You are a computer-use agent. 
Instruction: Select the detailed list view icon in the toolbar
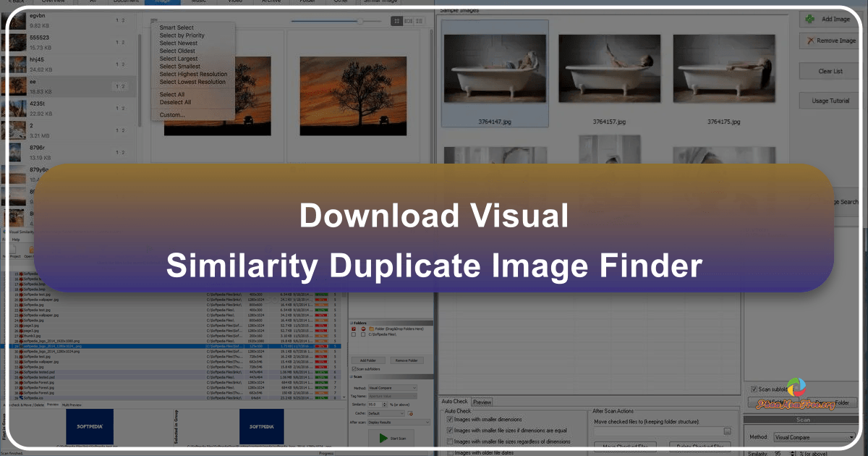420,21
